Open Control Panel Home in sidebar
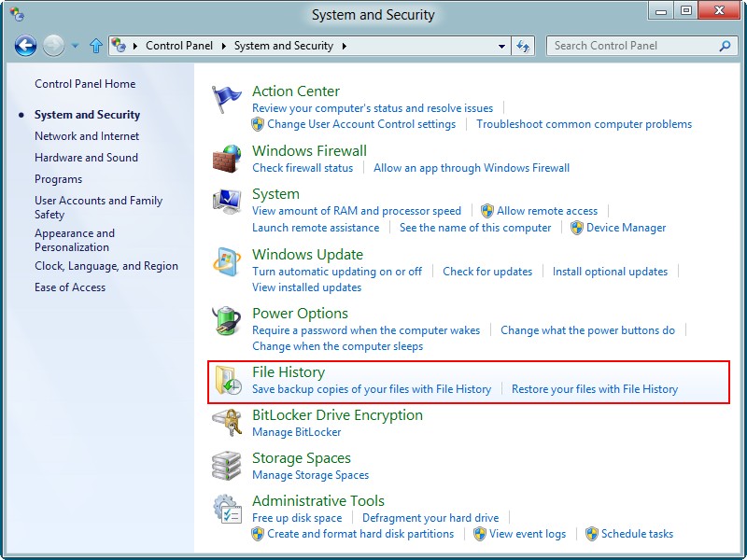This screenshot has width=747, height=560. [85, 84]
